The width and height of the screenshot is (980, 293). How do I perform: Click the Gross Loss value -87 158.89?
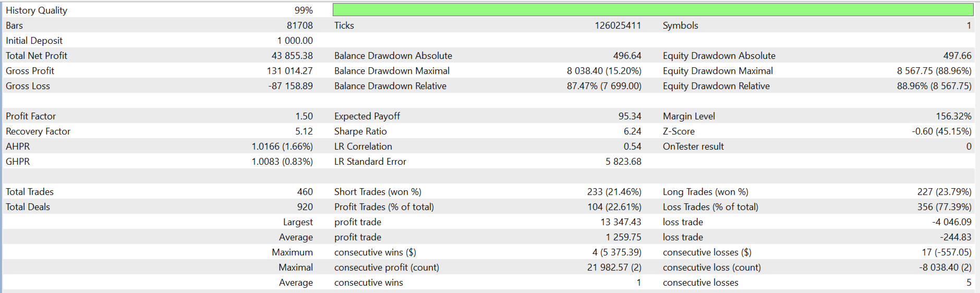[x=291, y=86]
